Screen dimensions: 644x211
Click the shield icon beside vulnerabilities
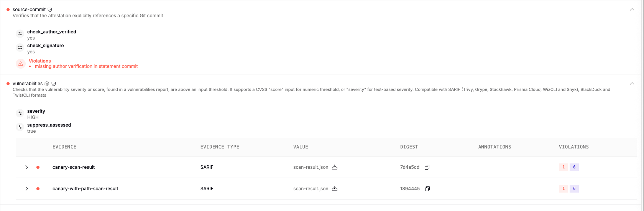point(54,84)
